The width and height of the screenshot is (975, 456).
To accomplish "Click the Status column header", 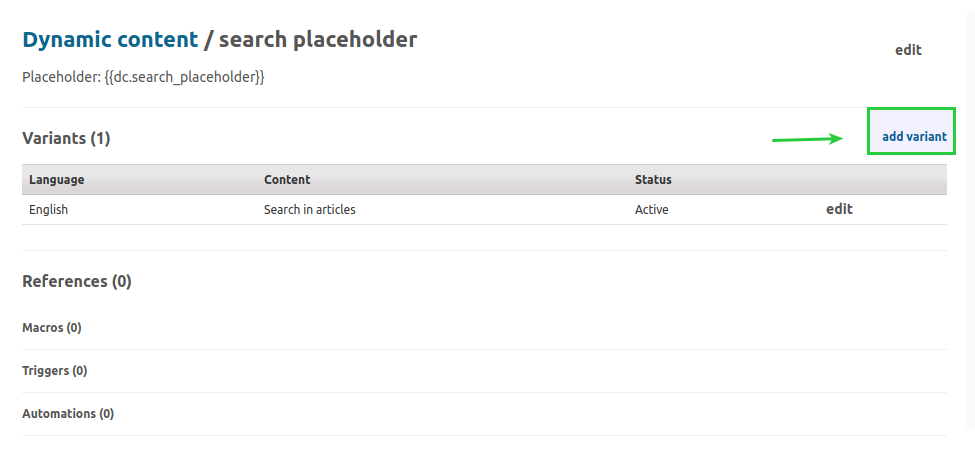I will (x=653, y=180).
